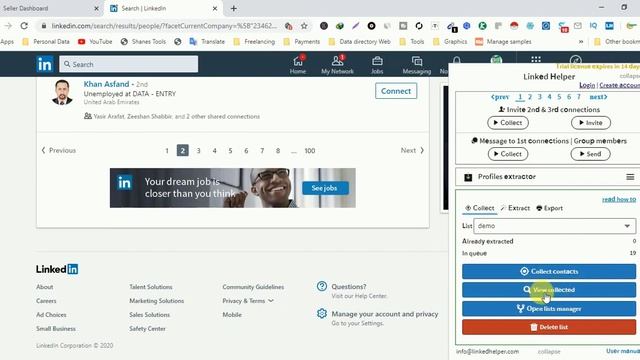Click Collect contacts button

point(549,271)
